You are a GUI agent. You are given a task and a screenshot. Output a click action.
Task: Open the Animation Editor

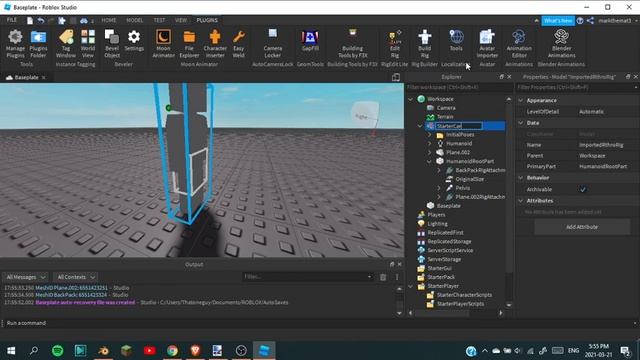(x=519, y=44)
